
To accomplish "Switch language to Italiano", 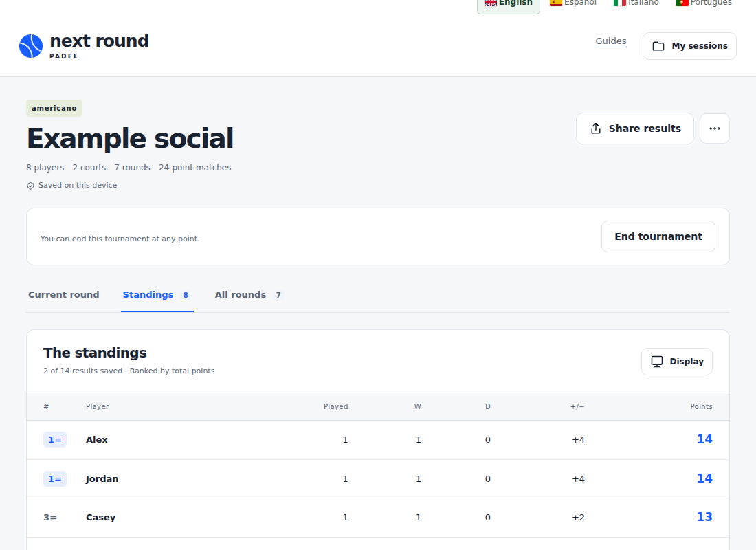I will [636, 4].
